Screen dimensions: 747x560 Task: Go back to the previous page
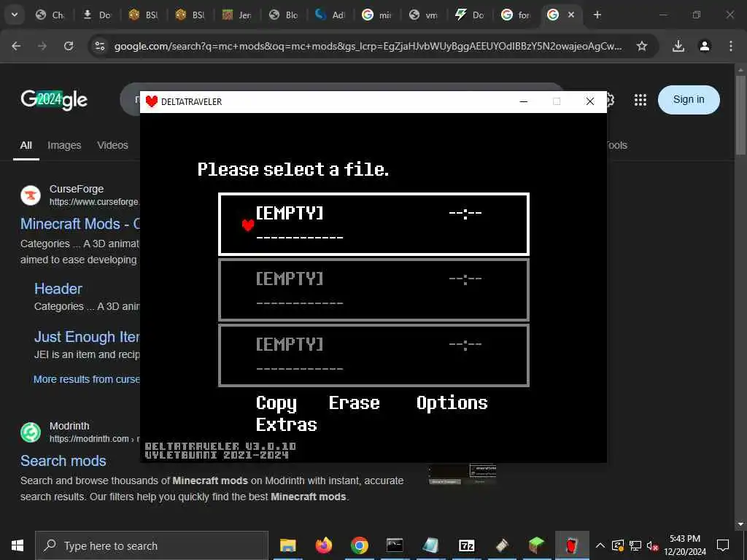(x=16, y=46)
